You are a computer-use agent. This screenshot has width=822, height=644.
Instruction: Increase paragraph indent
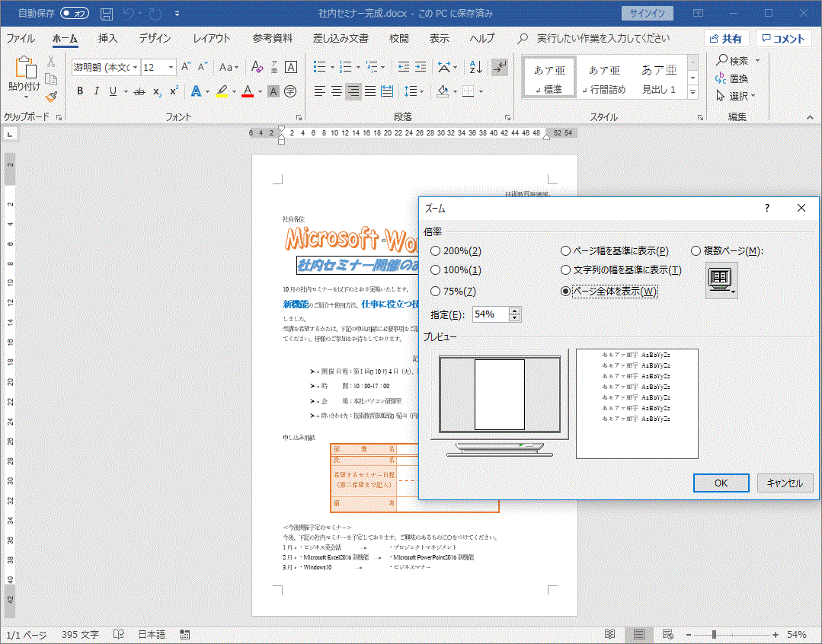coord(421,67)
